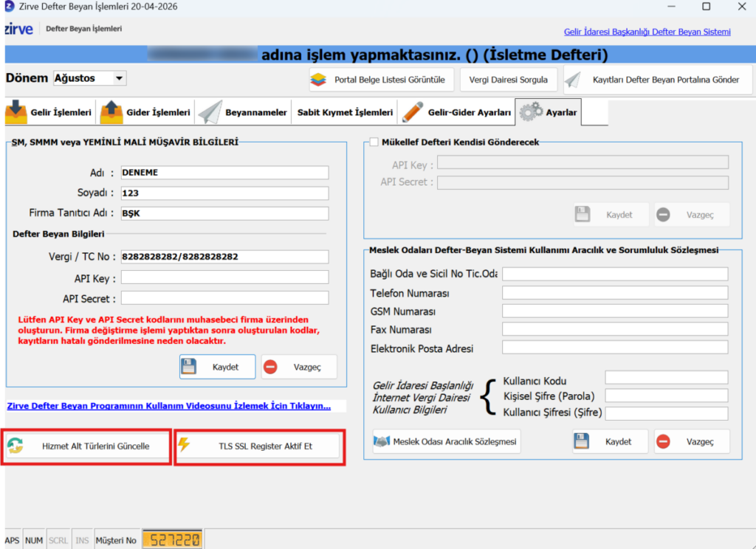756x549 pixels.
Task: Click the Telefon Numarası field
Action: click(615, 292)
